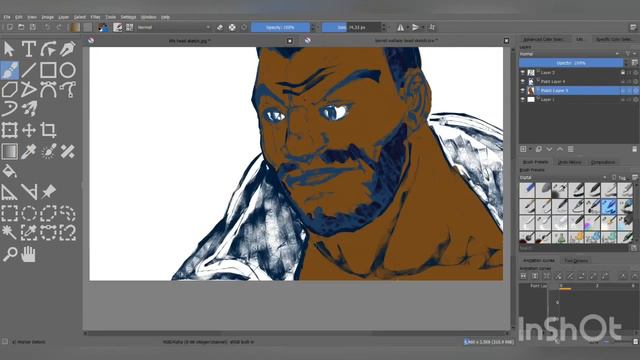Select the Polygon tool
This screenshot has width=640, height=360.
9,90
